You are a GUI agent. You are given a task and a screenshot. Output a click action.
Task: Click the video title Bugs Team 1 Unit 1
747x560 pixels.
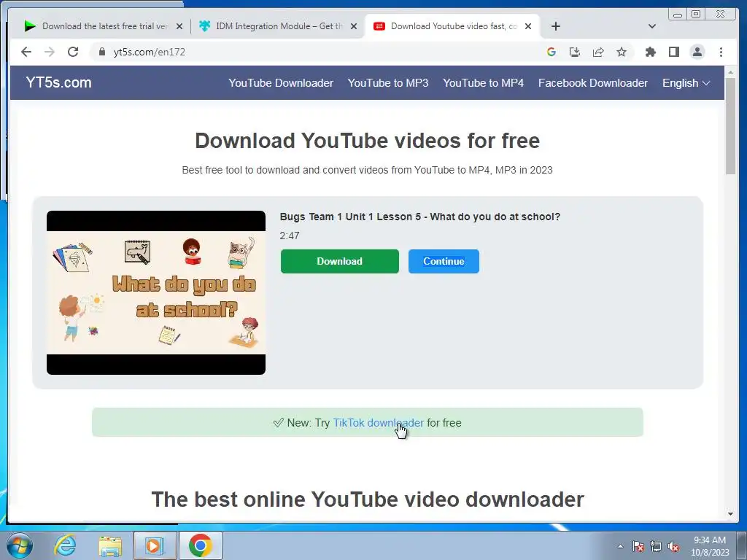coord(419,217)
